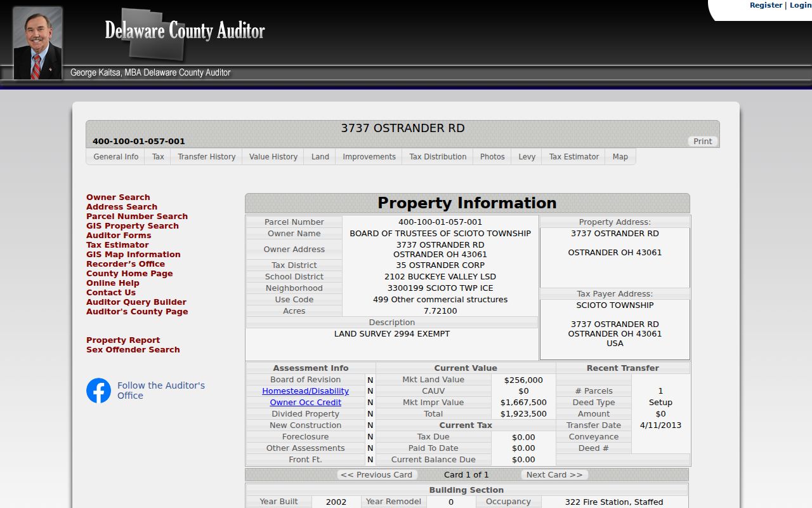Click Follow the Auditor's Office link
This screenshot has height=508, width=812.
coord(161,391)
